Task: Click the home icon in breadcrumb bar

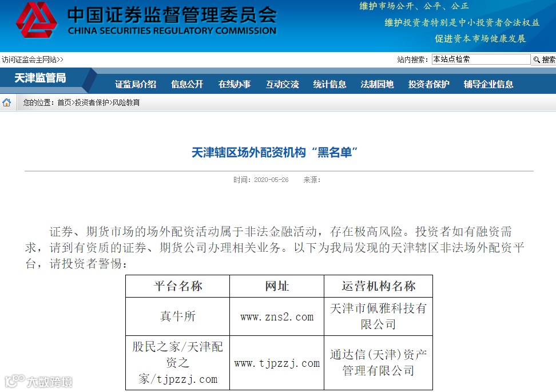Action: pyautogui.click(x=7, y=103)
